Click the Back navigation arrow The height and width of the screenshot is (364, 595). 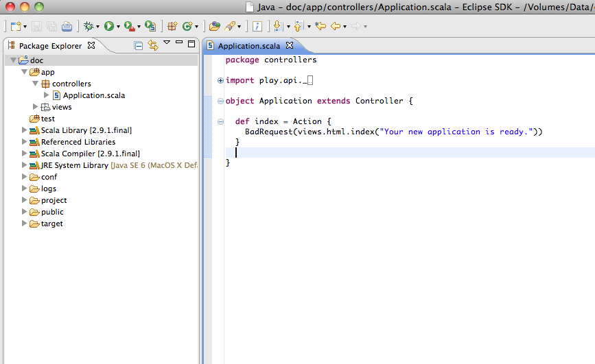point(336,27)
